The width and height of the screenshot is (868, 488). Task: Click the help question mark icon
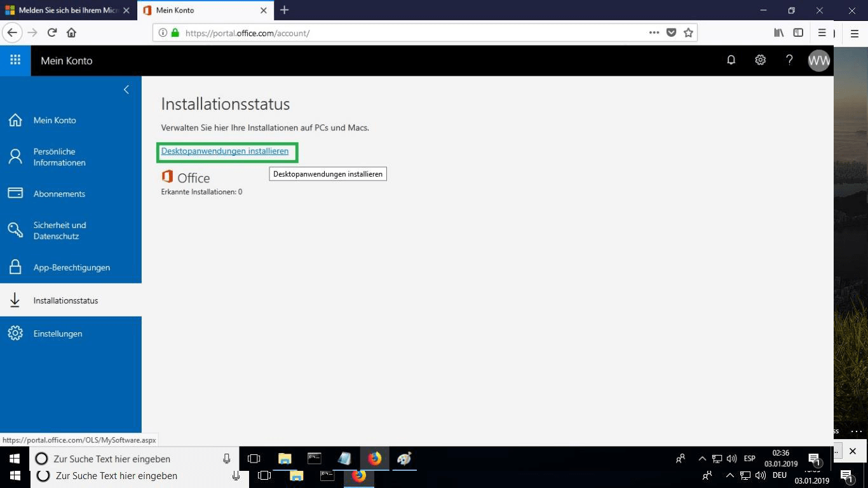pyautogui.click(x=789, y=60)
